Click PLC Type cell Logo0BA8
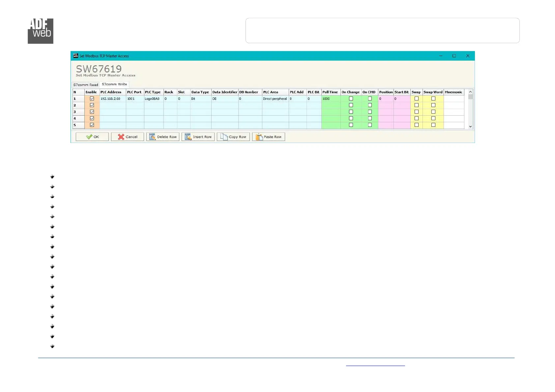The width and height of the screenshot is (555, 392). (x=154, y=99)
